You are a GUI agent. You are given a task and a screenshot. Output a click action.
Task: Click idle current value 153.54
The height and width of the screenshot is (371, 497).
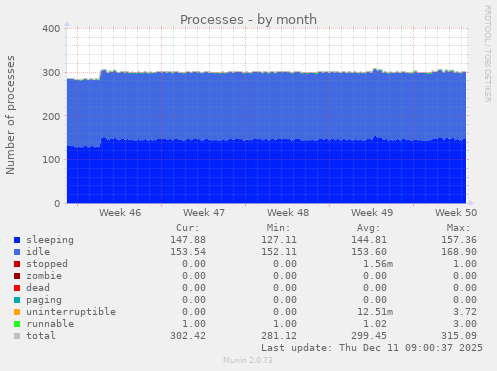point(188,252)
